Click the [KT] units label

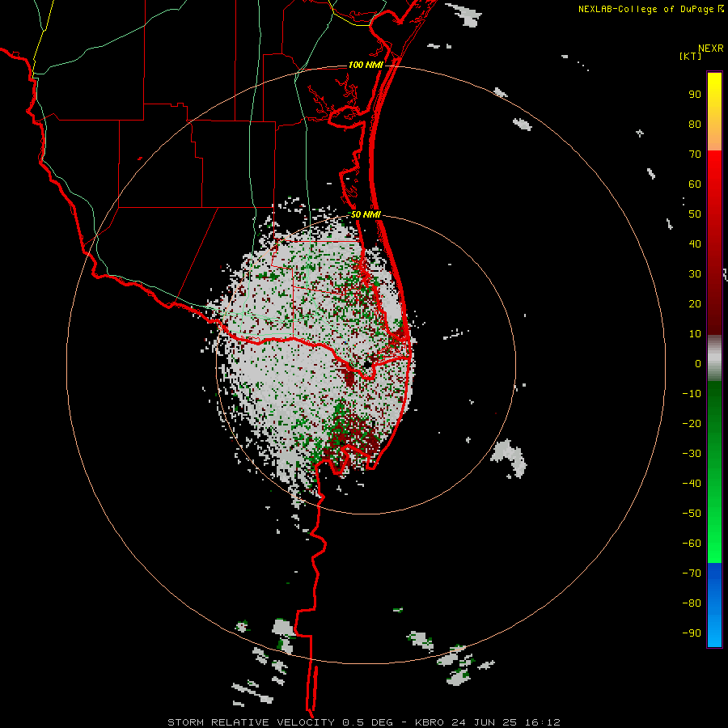[691, 56]
